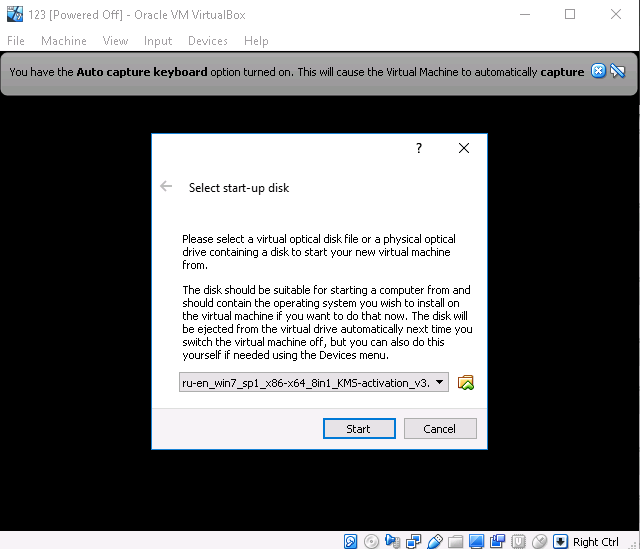
Task: Click the keyboard capture arrow indicator
Action: coord(561,542)
